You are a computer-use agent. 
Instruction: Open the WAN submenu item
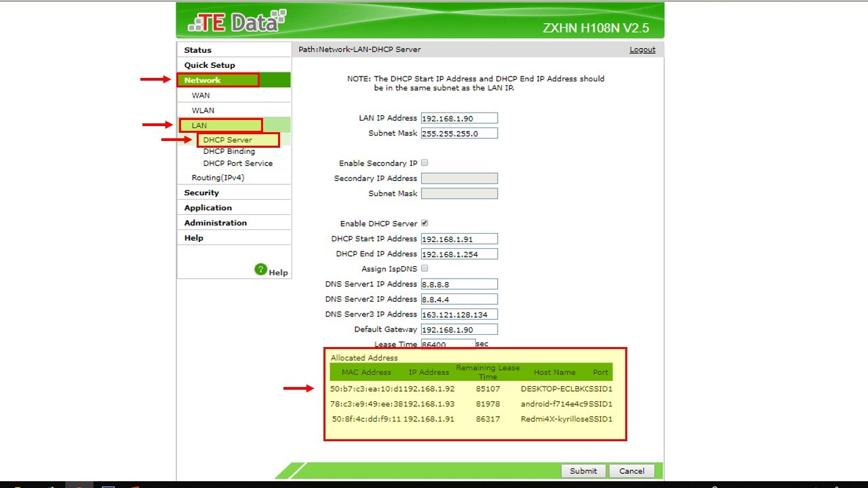click(201, 96)
